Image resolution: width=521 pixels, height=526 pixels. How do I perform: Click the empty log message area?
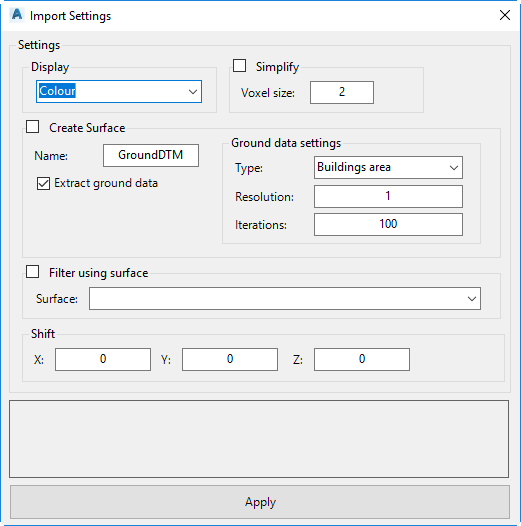coord(259,439)
